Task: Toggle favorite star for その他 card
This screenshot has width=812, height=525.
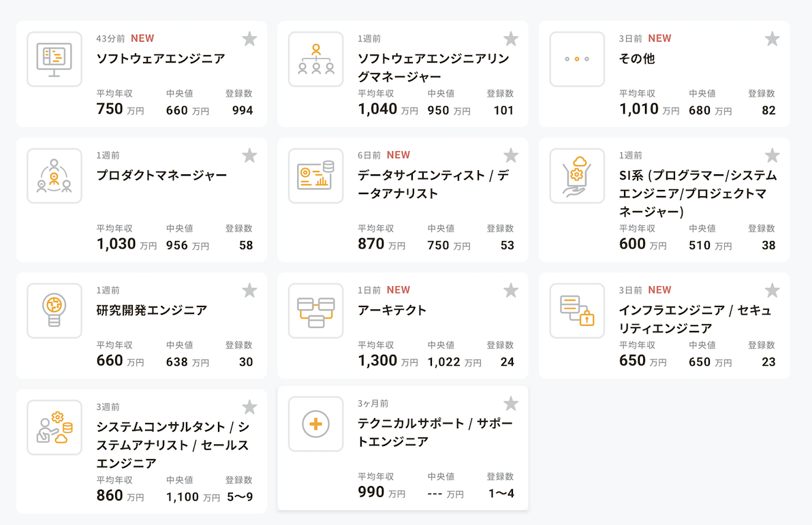Action: click(772, 39)
